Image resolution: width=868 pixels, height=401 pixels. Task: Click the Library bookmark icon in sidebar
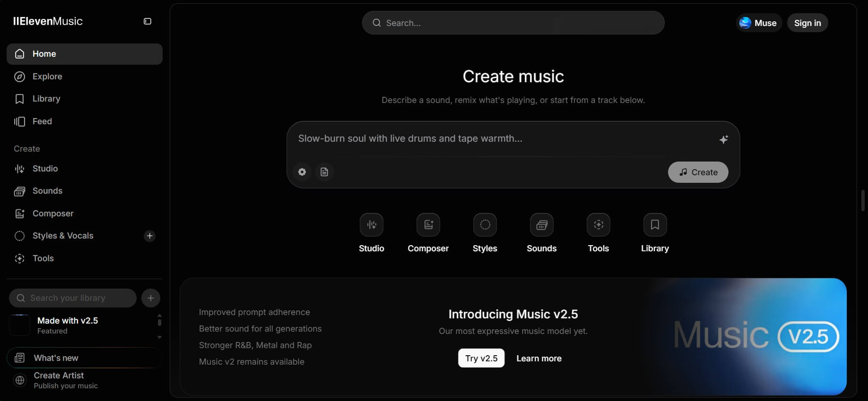coord(19,99)
